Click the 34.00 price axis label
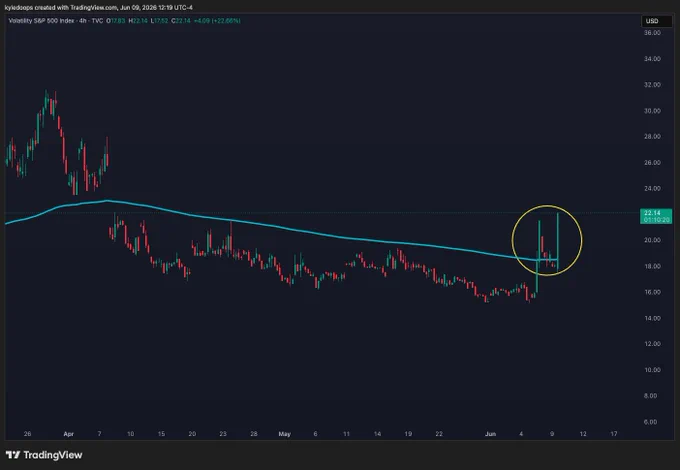The width and height of the screenshot is (680, 470). [x=652, y=59]
